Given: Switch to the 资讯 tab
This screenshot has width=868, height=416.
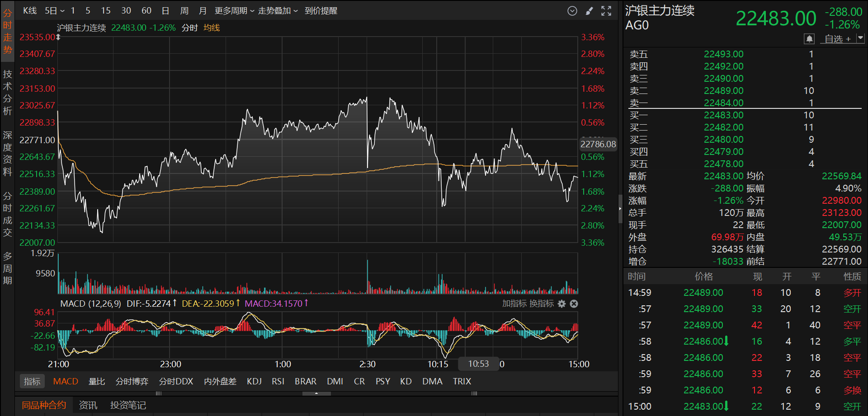Looking at the screenshot, I should pyautogui.click(x=88, y=405).
